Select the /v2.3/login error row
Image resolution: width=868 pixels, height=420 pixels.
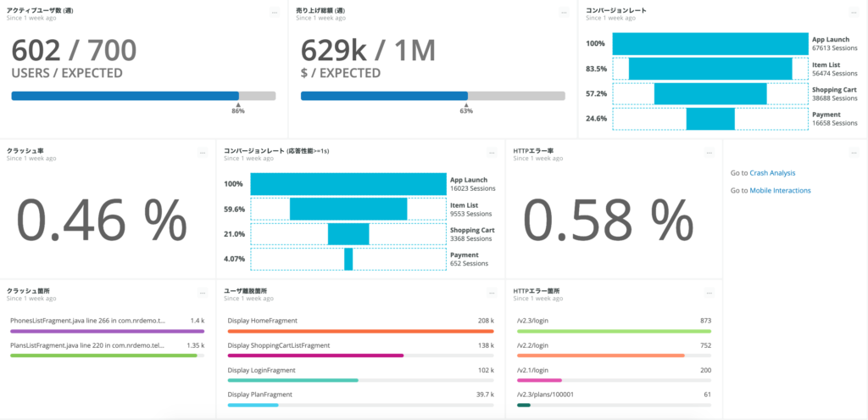[x=613, y=326]
